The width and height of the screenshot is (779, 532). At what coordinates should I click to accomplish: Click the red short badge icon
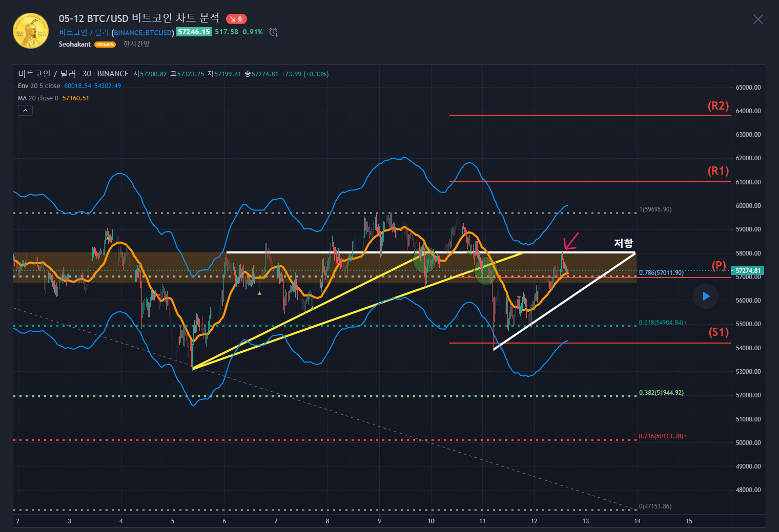click(236, 19)
